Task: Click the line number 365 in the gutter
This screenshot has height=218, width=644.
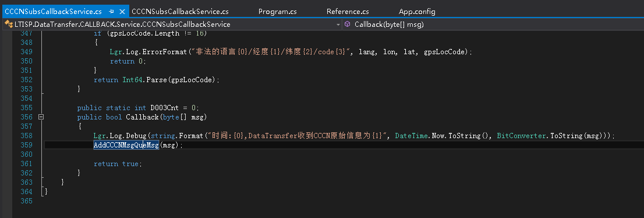Action: 26,201
